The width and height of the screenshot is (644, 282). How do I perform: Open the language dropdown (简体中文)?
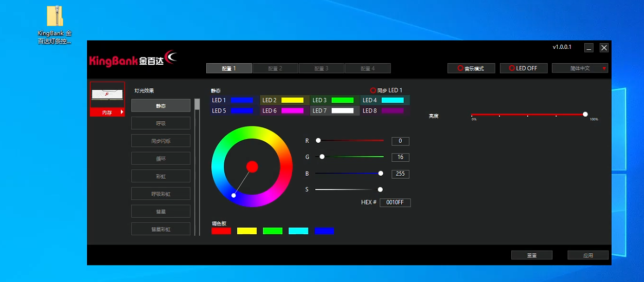(x=580, y=68)
